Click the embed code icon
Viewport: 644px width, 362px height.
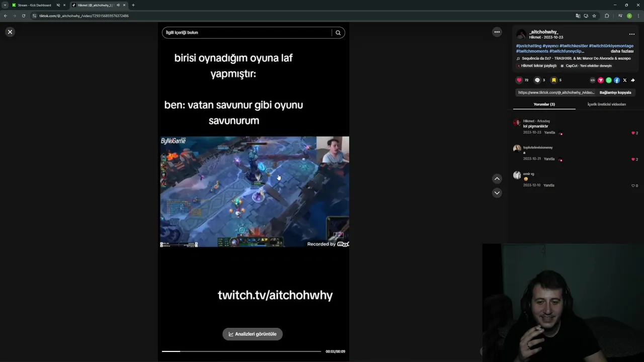tap(593, 80)
